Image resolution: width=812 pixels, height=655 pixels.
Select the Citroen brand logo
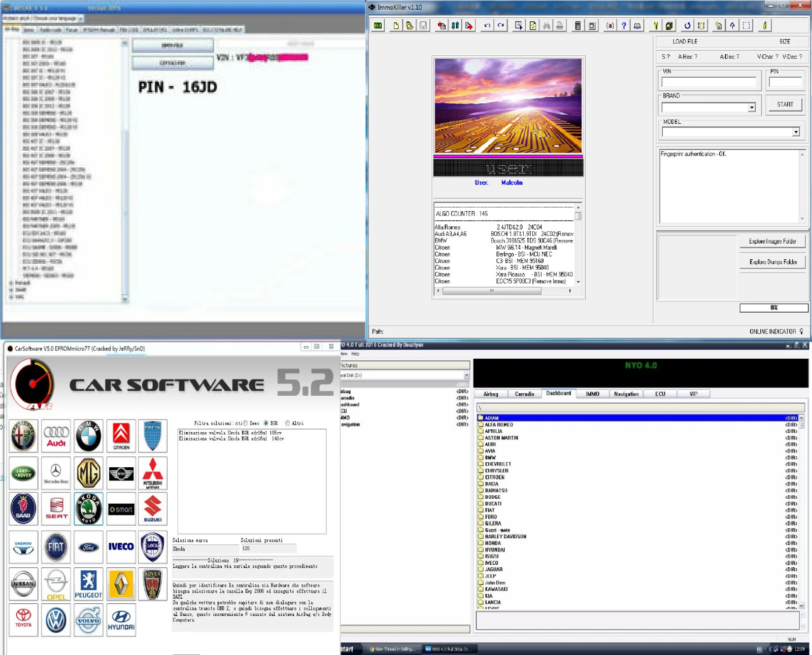click(x=121, y=436)
